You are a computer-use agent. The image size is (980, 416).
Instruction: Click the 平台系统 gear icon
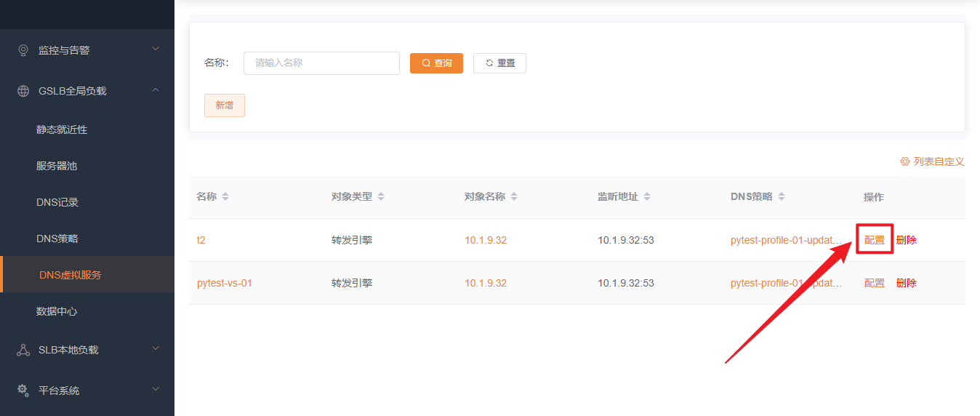23,391
